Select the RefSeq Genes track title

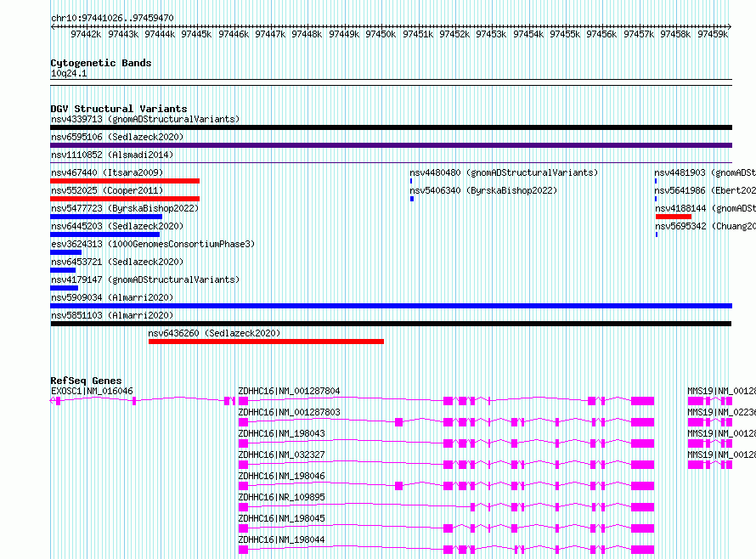tap(86, 381)
